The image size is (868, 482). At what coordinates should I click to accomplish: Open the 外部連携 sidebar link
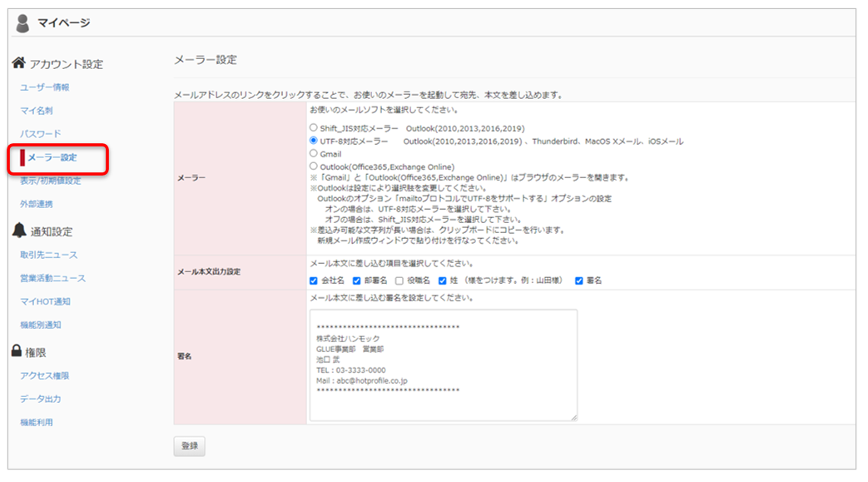pos(37,204)
